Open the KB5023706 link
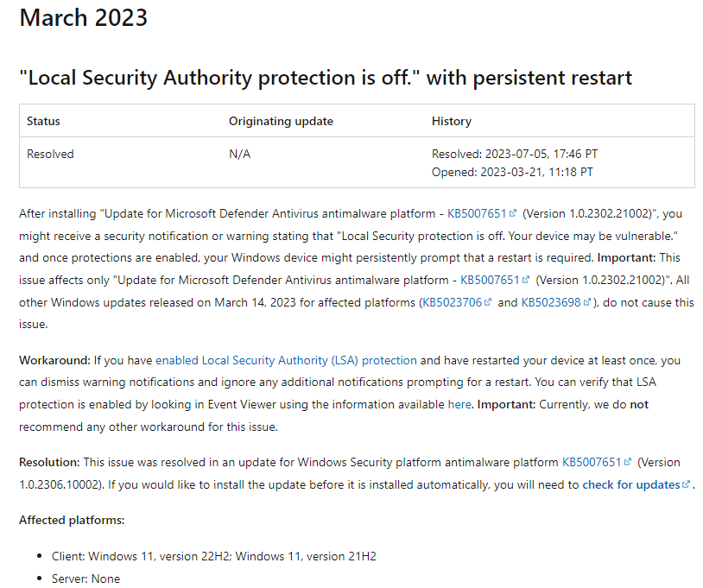This screenshot has height=588, width=703. click(x=453, y=302)
